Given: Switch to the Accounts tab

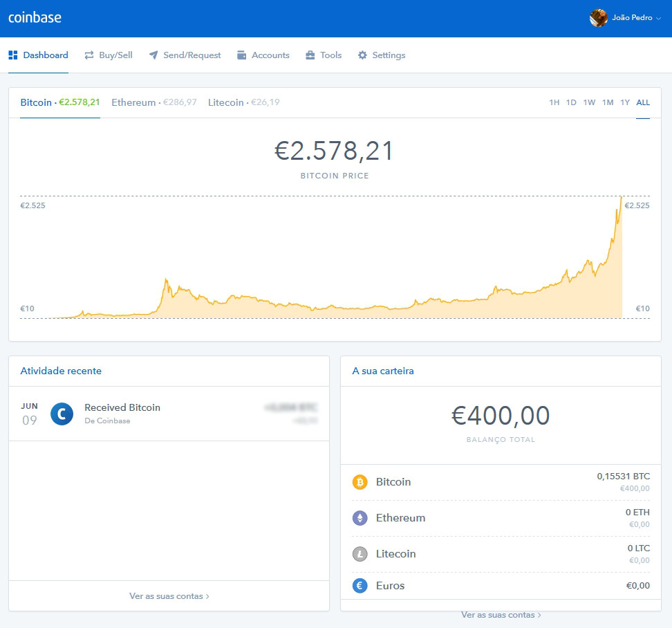Looking at the screenshot, I should (x=263, y=55).
